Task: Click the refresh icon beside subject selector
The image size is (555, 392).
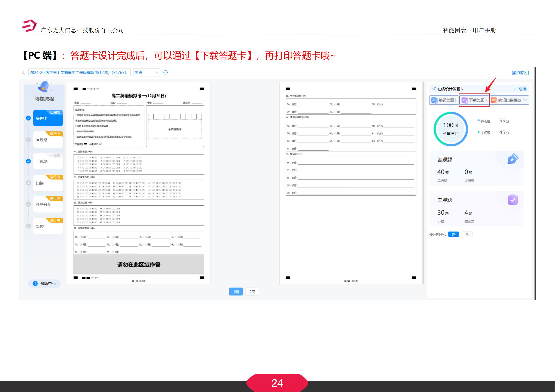Action: click(x=166, y=72)
